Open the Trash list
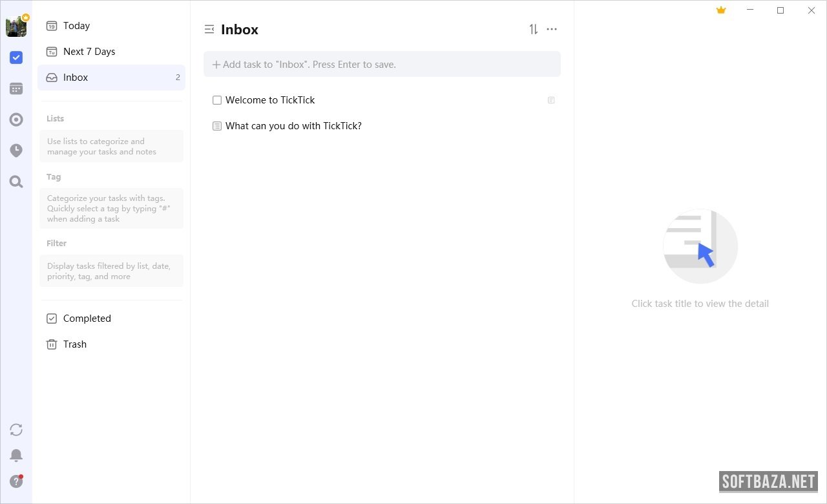This screenshot has height=504, width=827. (x=74, y=344)
